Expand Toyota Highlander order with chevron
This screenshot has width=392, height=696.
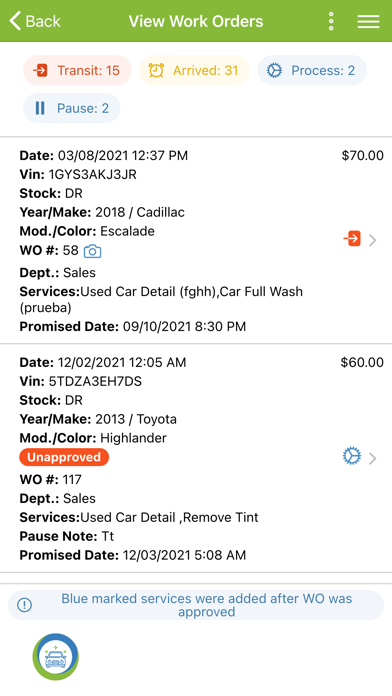click(373, 458)
